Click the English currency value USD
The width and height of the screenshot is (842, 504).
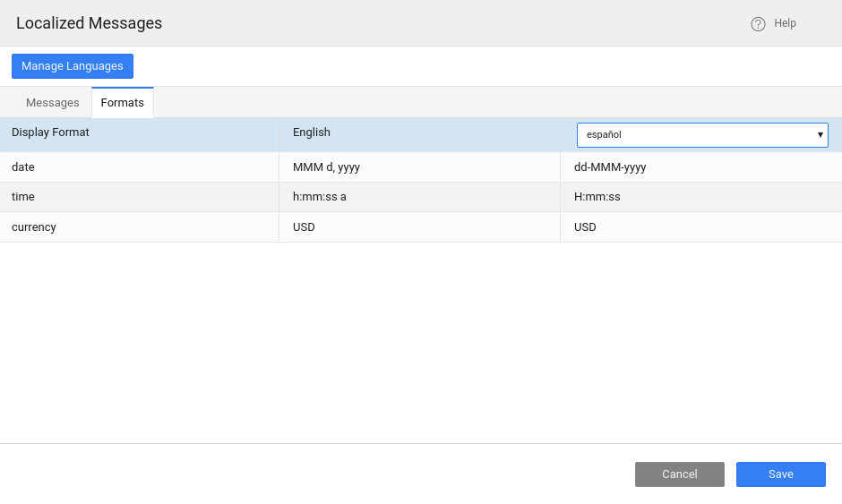tap(304, 227)
